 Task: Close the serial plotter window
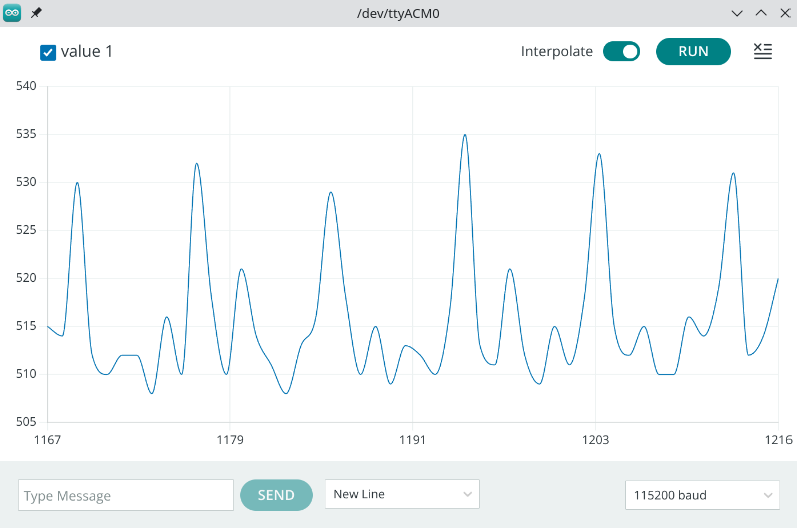coord(785,13)
